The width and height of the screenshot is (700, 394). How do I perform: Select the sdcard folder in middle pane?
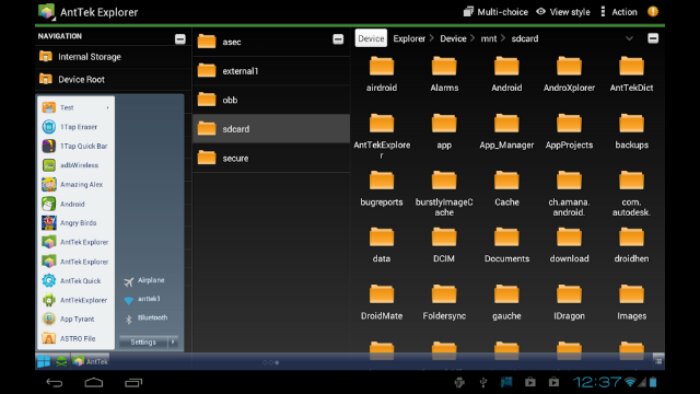click(271, 129)
